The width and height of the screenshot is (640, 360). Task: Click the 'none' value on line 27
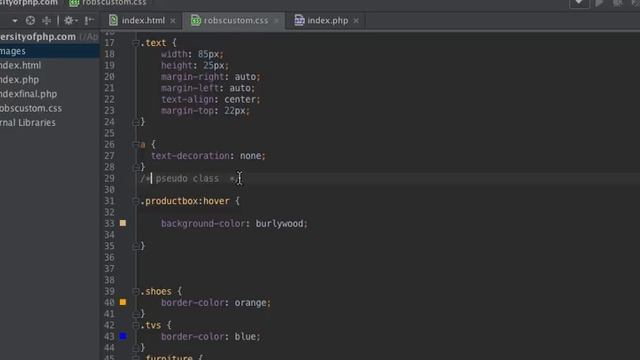[251, 156]
